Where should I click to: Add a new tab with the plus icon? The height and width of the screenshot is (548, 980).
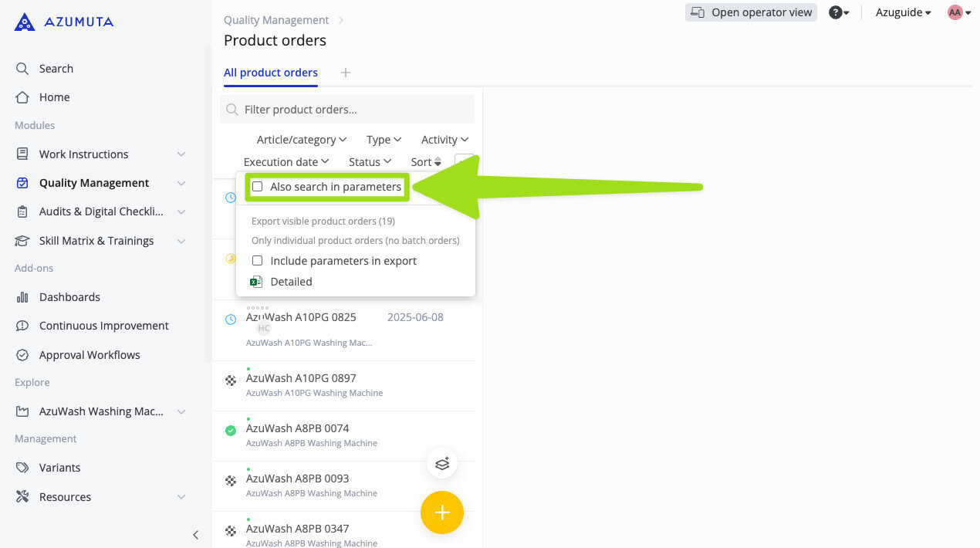(x=346, y=73)
